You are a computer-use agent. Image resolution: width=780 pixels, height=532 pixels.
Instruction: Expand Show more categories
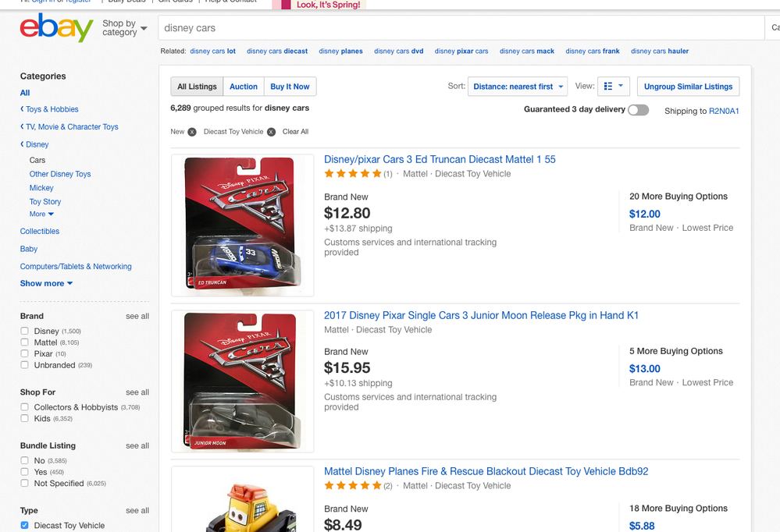[x=46, y=283]
